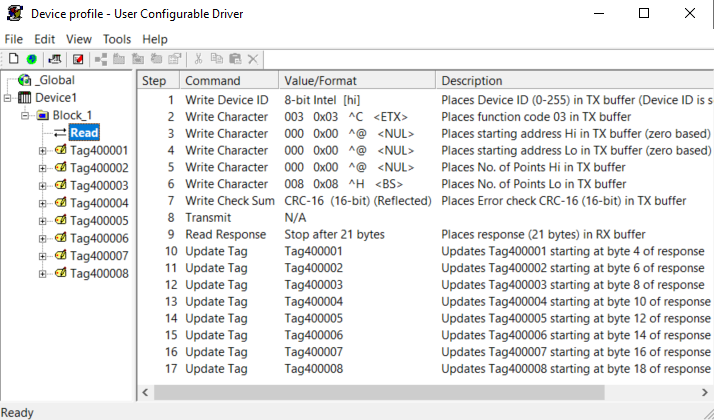This screenshot has width=714, height=420.
Task: Click the green globe toolbar icon
Action: tap(31, 59)
